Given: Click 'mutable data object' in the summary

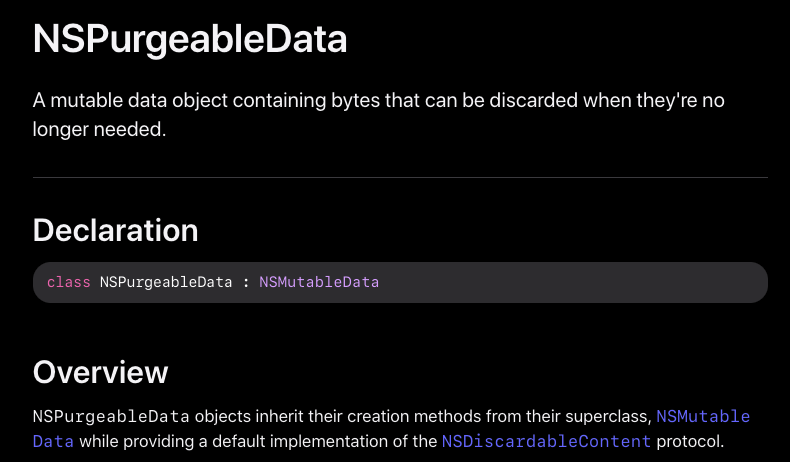Looking at the screenshot, I should click(129, 101).
